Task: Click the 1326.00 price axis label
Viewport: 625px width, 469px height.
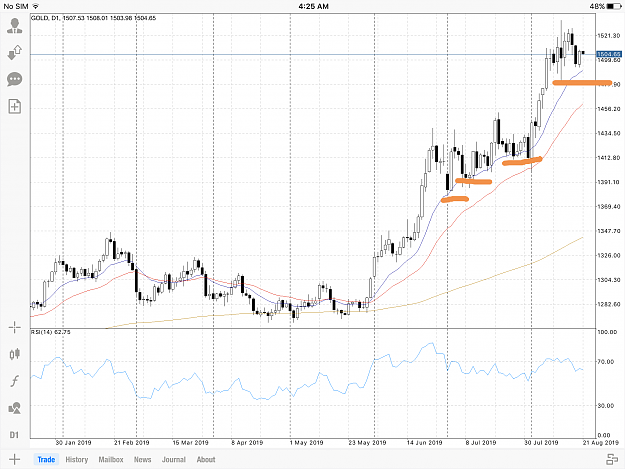Action: (x=609, y=255)
